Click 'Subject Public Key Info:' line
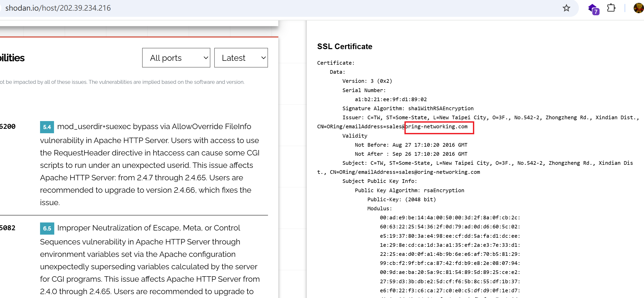The height and width of the screenshot is (298, 644). (380, 181)
